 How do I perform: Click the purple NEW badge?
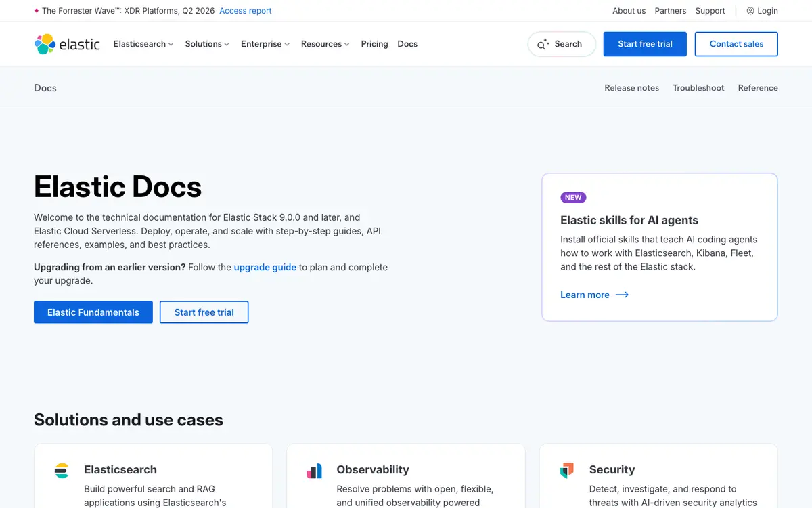[x=573, y=198]
